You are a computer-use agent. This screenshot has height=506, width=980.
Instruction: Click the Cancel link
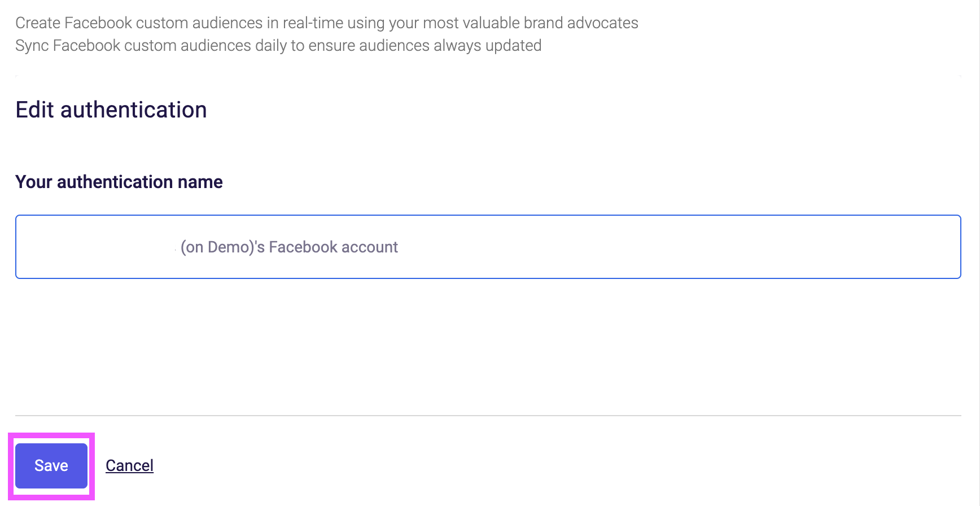pyautogui.click(x=129, y=465)
